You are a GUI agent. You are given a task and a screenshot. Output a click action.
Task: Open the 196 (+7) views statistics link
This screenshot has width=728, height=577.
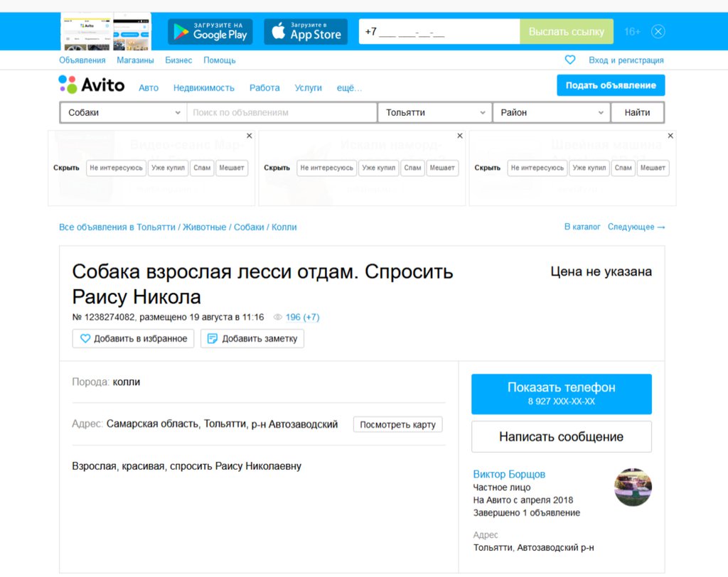tap(302, 317)
